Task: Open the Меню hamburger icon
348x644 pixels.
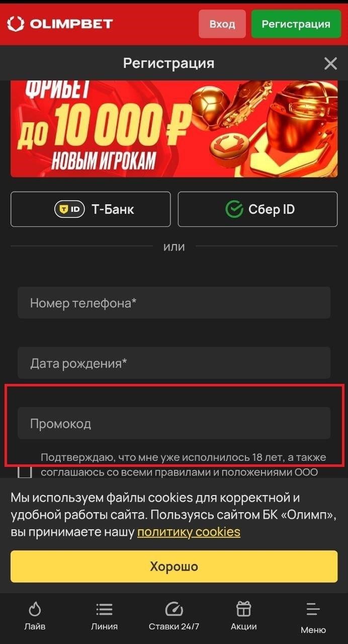Action: [313, 610]
